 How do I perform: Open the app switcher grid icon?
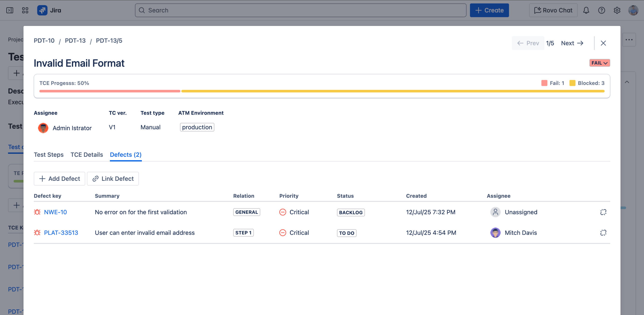pos(25,10)
